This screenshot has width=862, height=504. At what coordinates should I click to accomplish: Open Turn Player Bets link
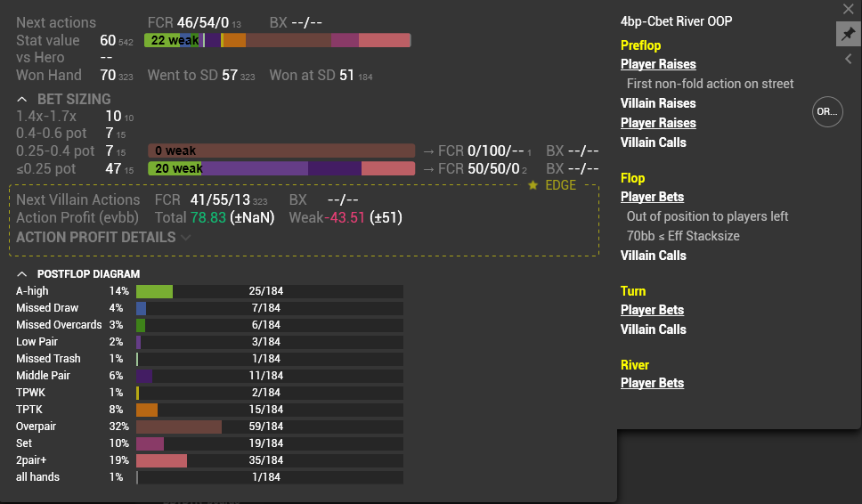pyautogui.click(x=652, y=310)
